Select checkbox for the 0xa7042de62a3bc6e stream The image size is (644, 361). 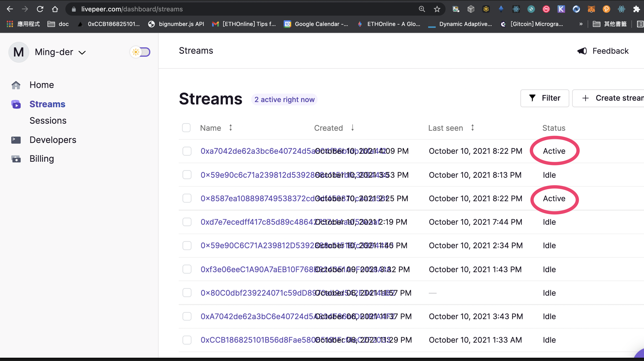tap(187, 151)
